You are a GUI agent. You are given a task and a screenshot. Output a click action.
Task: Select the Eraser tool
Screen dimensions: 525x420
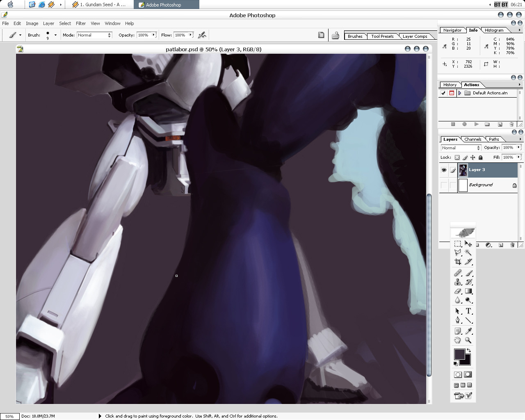click(x=458, y=291)
